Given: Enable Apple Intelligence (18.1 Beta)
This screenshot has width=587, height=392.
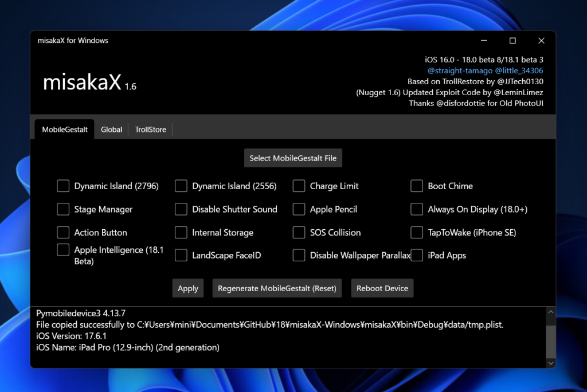Looking at the screenshot, I should click(x=63, y=249).
